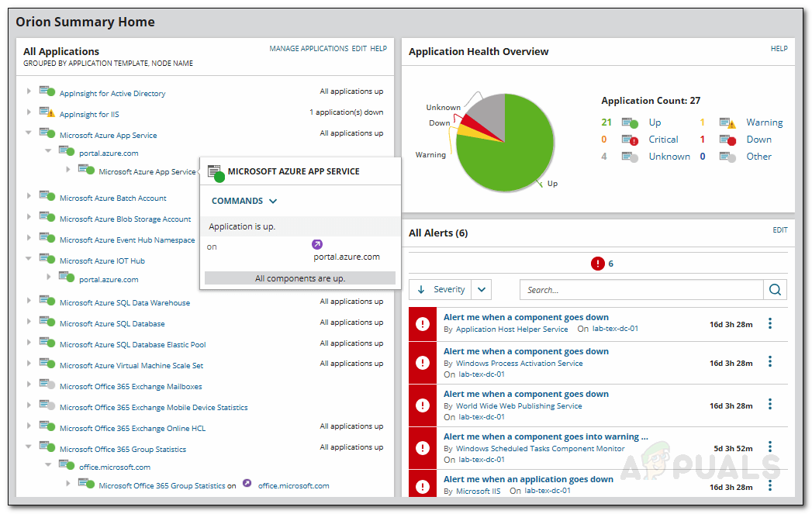This screenshot has height=514, width=812.
Task: Click Exchange Mobile Device Statistics status icon
Action: pyautogui.click(x=47, y=405)
